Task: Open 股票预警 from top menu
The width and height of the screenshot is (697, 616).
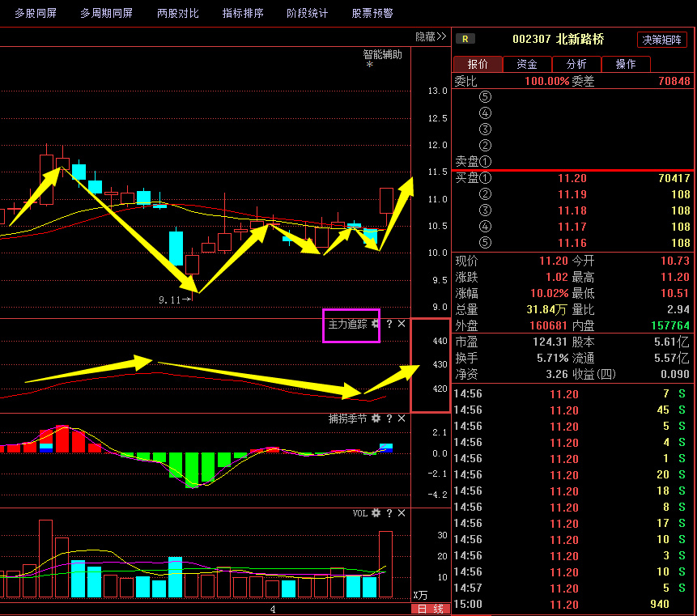Action: click(372, 13)
